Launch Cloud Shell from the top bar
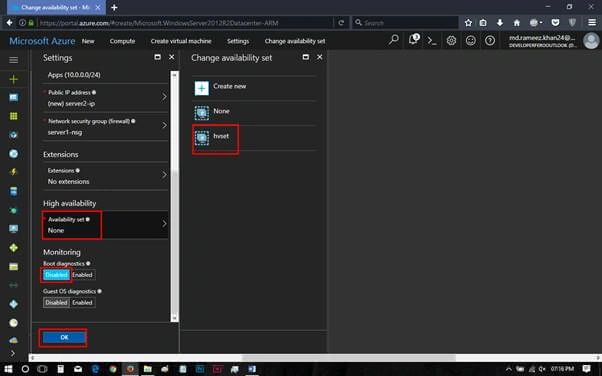This screenshot has width=602, height=376. click(432, 41)
